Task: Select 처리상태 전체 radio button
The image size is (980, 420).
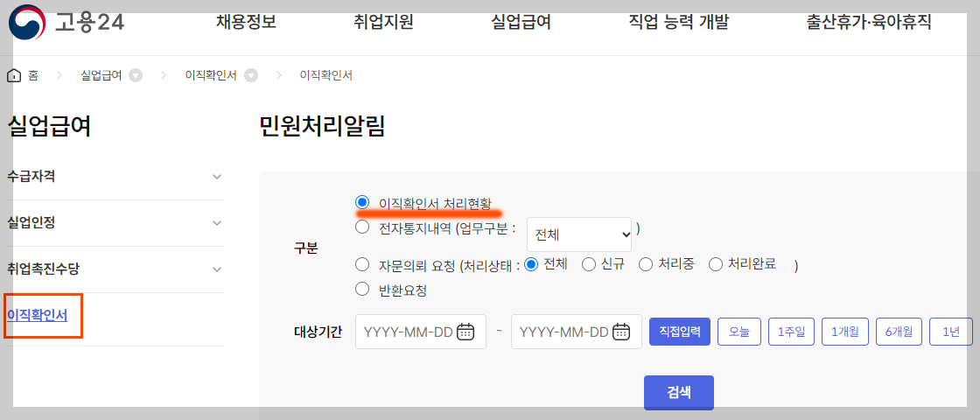Action: pos(531,264)
